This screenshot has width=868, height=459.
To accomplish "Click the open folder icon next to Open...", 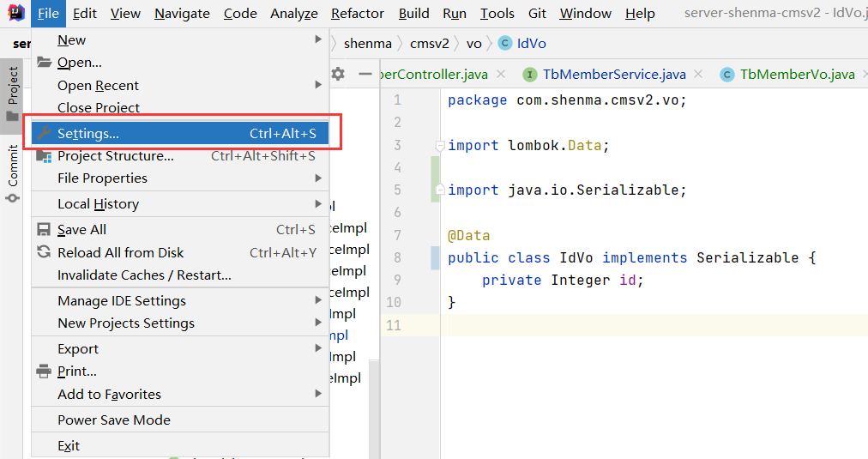I will [x=44, y=62].
